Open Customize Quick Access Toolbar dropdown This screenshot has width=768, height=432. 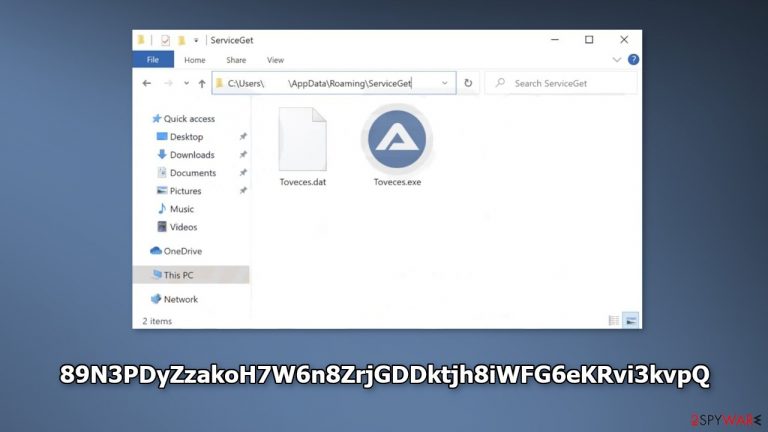(x=196, y=40)
